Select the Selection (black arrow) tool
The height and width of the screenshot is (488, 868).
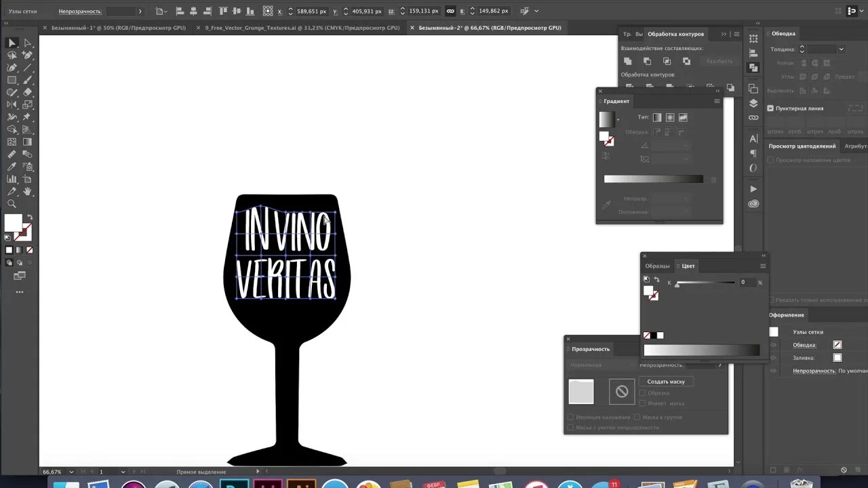coord(12,43)
